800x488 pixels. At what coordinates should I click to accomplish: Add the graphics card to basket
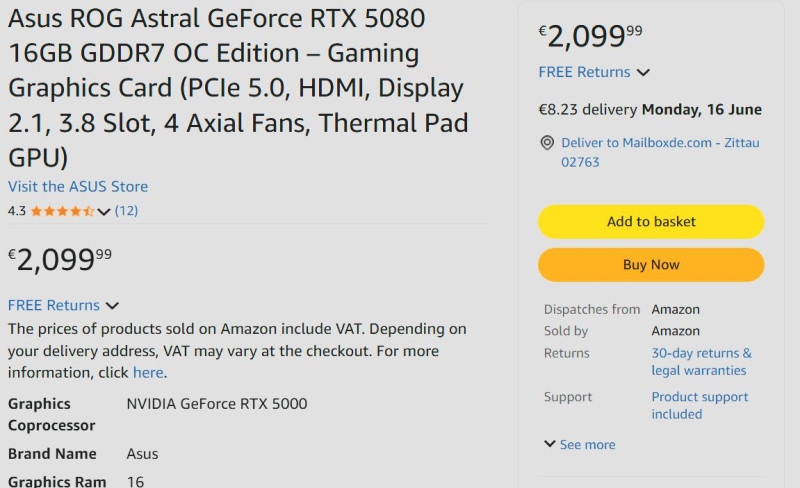[651, 222]
